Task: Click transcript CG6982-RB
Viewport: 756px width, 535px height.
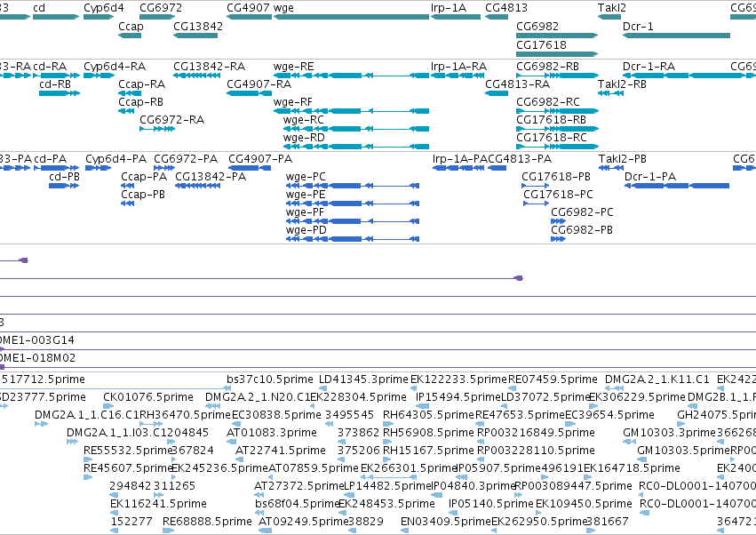Action: tap(547, 66)
